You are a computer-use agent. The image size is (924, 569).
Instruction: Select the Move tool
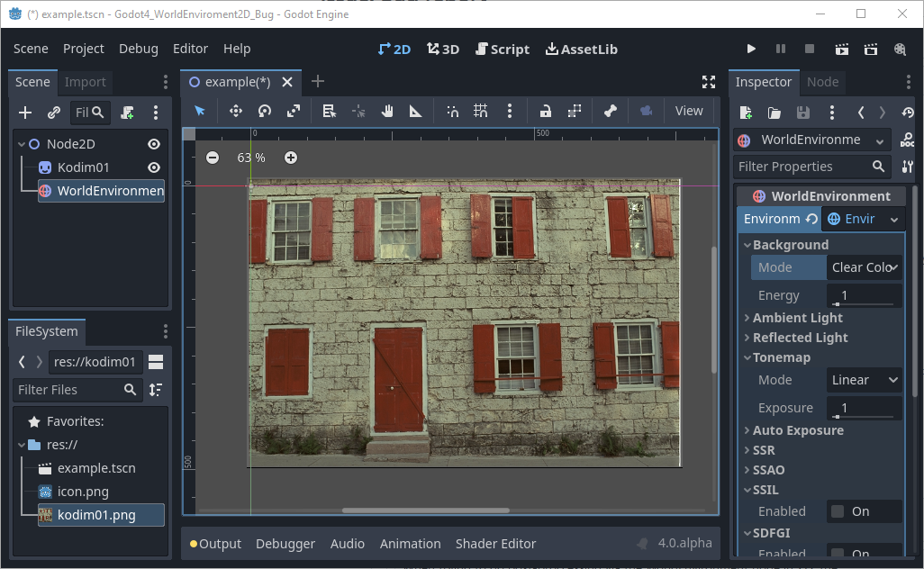tap(235, 111)
